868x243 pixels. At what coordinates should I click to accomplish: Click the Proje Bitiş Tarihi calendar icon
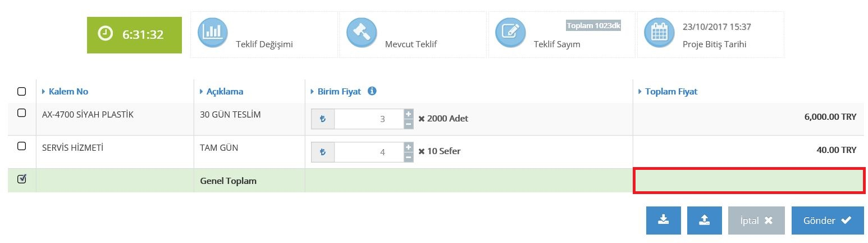click(x=659, y=33)
